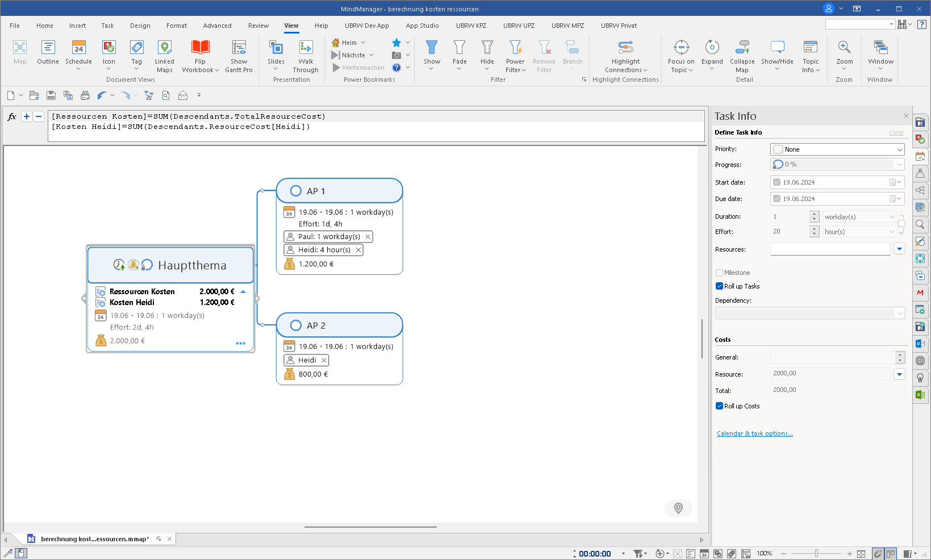Toggle magnet snap button in status bar
Image resolution: width=931 pixels, height=560 pixels.
[x=878, y=554]
